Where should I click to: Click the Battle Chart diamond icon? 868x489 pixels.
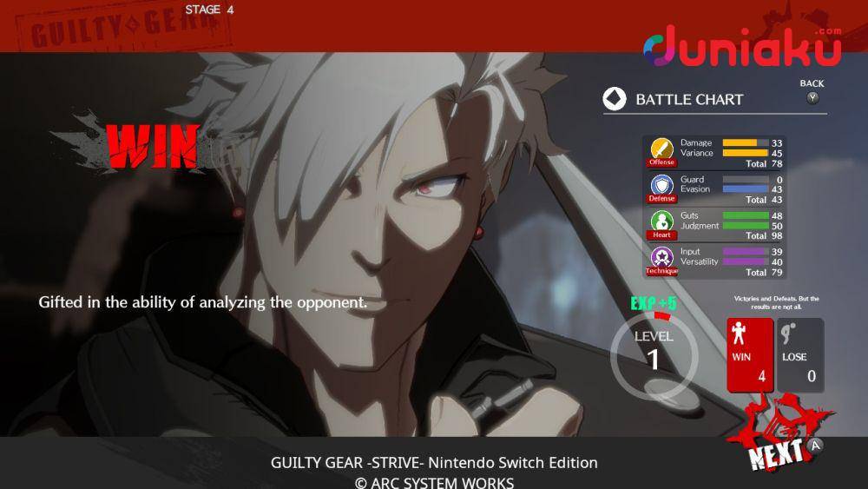[615, 99]
